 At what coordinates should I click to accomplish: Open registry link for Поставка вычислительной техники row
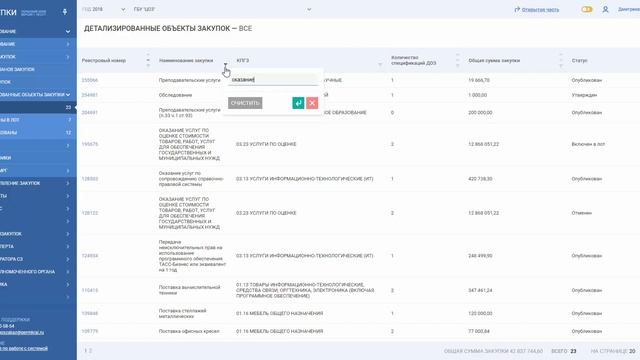[x=90, y=290]
